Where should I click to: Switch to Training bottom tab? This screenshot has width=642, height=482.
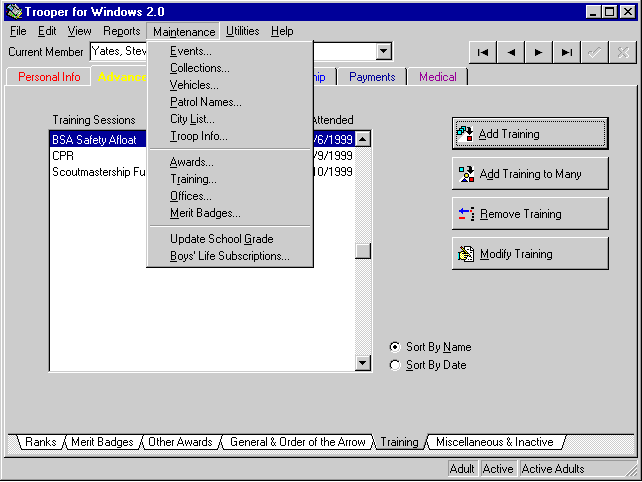pyautogui.click(x=400, y=442)
